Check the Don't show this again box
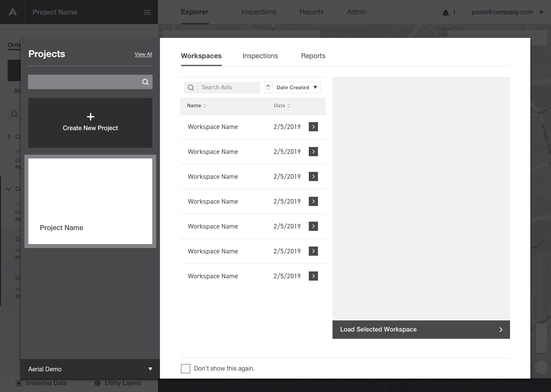551x392 pixels. pyautogui.click(x=185, y=368)
